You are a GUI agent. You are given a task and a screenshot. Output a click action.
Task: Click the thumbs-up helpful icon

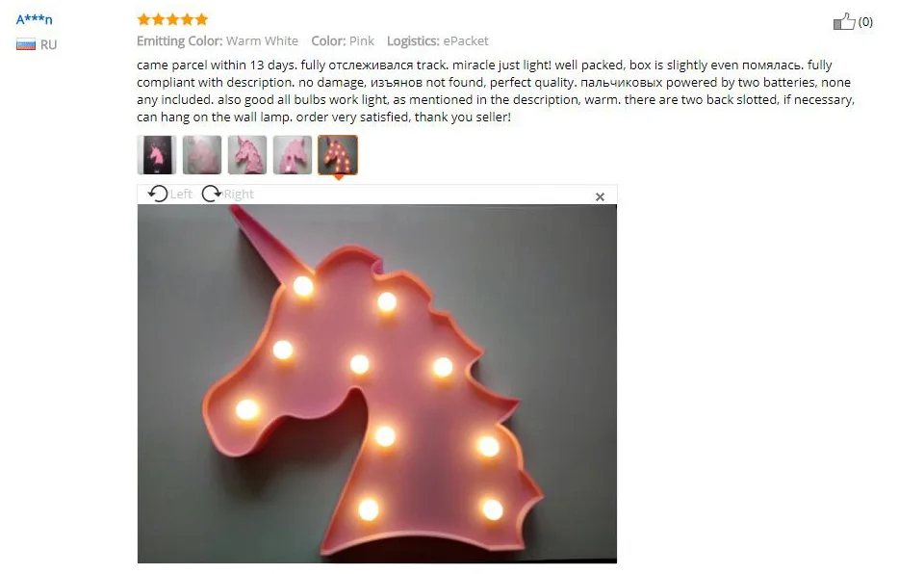(844, 22)
